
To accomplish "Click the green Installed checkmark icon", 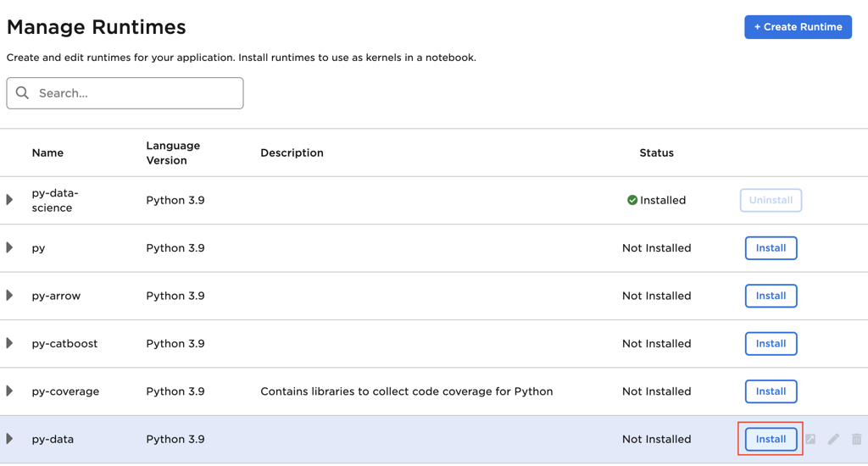I will point(632,200).
